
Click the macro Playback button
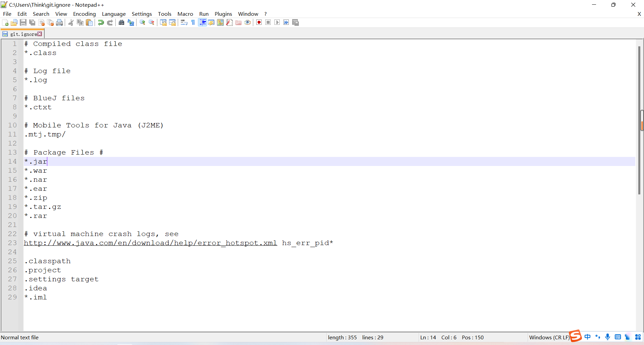coord(277,22)
